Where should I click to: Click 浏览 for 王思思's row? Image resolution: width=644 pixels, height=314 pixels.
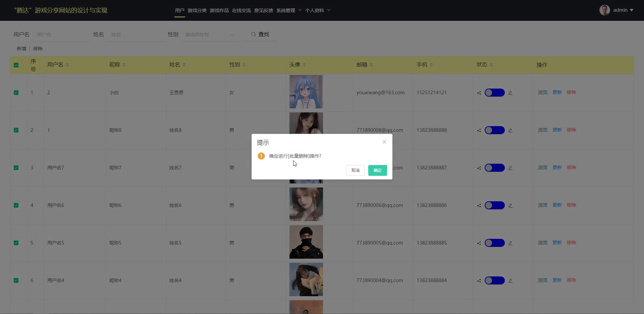point(543,92)
